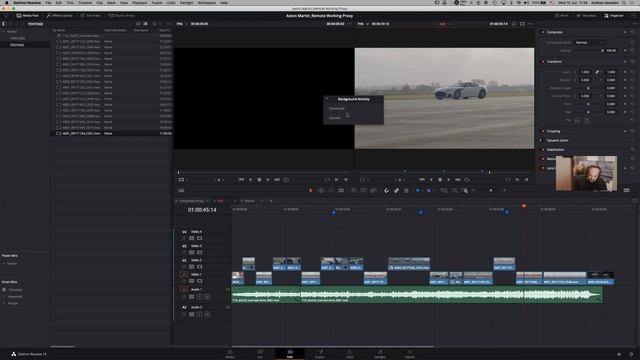The height and width of the screenshot is (360, 640).
Task: Play forward in the timeline viewer
Action: [x=449, y=180]
